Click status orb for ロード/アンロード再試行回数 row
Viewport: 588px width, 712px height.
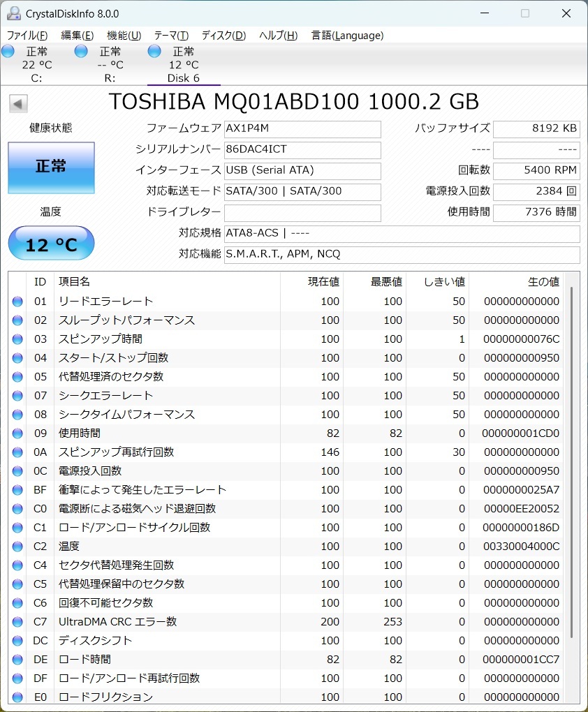click(x=17, y=678)
